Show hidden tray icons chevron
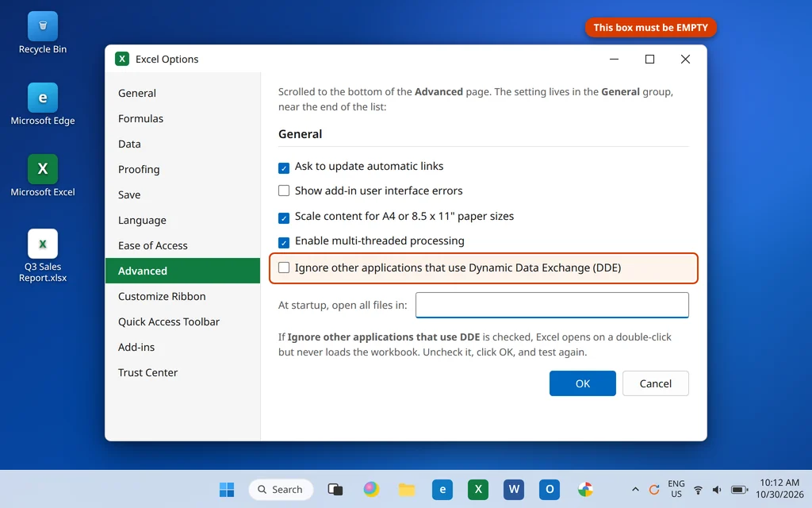Image resolution: width=812 pixels, height=508 pixels. 635,489
